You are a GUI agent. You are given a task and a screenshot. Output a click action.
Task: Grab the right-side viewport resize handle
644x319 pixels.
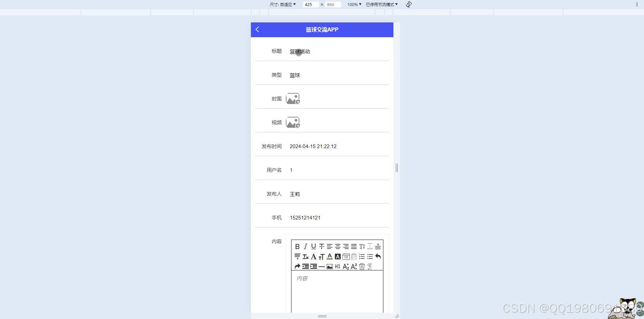pyautogui.click(x=397, y=168)
